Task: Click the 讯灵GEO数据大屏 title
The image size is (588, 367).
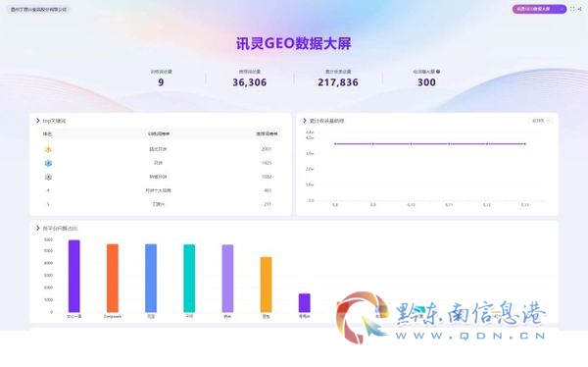Action: pos(294,43)
